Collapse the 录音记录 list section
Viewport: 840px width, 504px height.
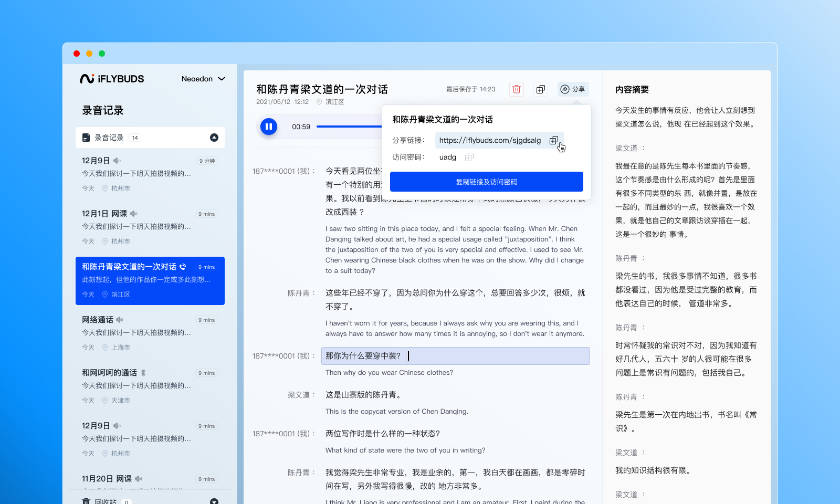[214, 138]
